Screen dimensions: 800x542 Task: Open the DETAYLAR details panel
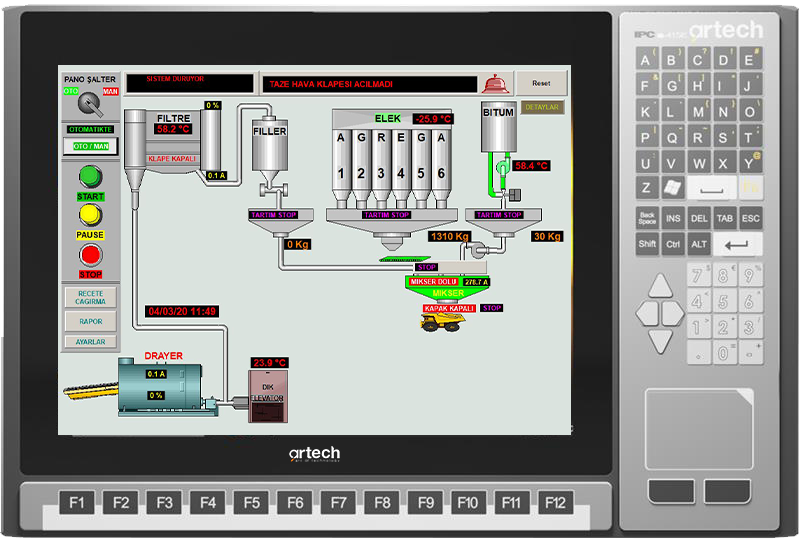pyautogui.click(x=542, y=107)
